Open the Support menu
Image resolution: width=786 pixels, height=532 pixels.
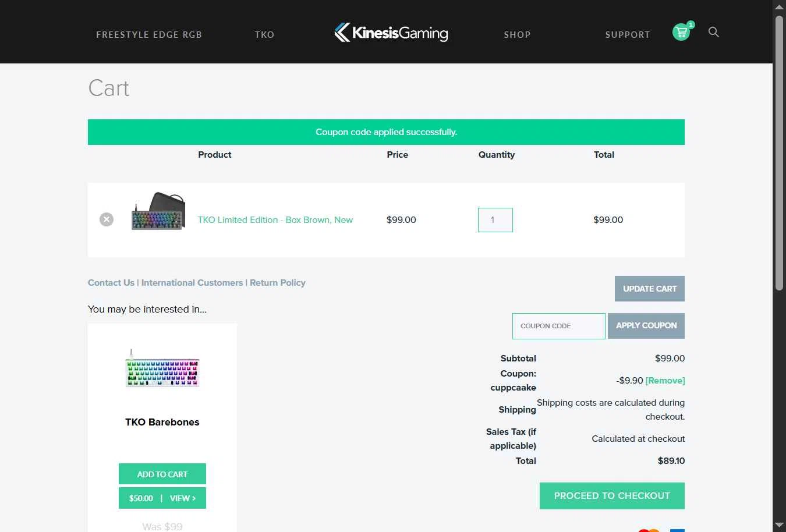[627, 34]
